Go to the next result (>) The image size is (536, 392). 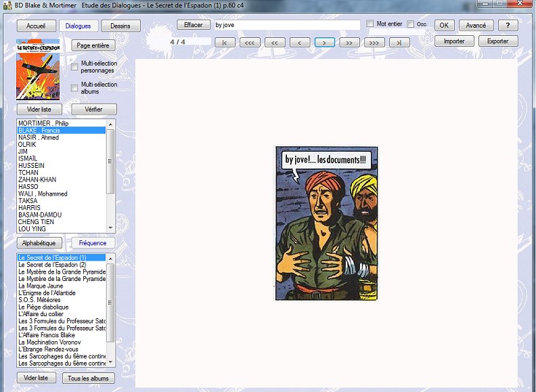click(x=324, y=43)
